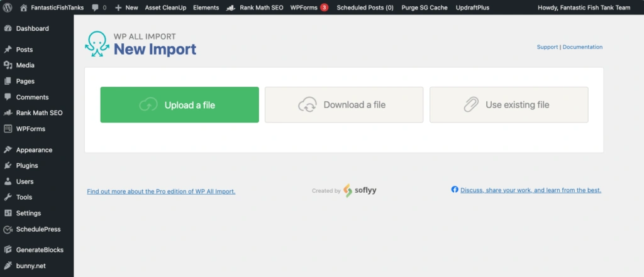Open the Media menu in sidebar
This screenshot has width=644, height=277.
(25, 65)
